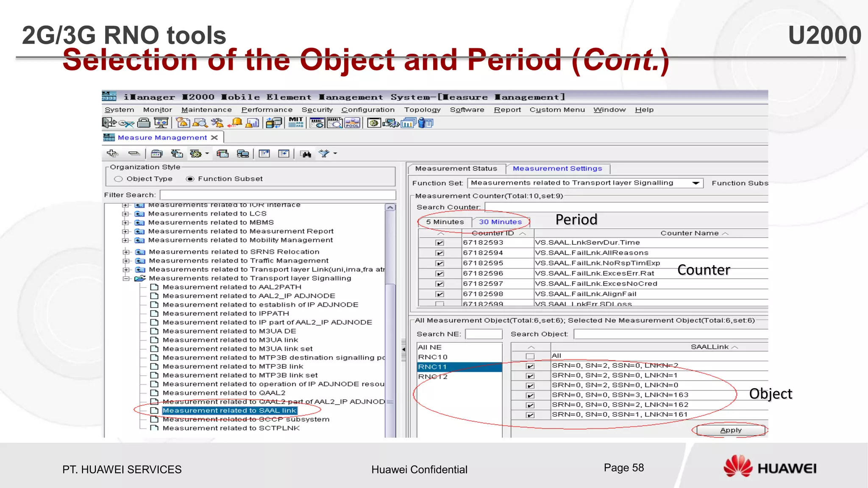Toggle checkbox for VS.SAAL.FailLnk.AllReasons
The width and height of the screenshot is (868, 488).
(440, 253)
